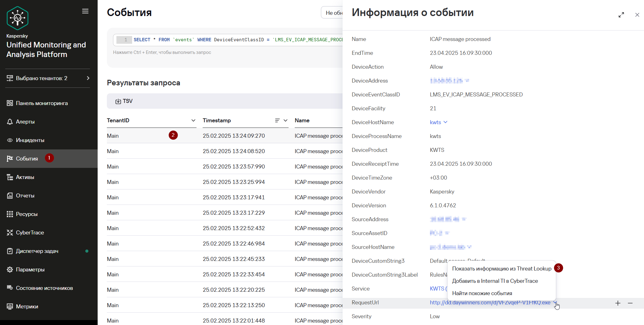Expand the SourceHostName value dropdown

pyautogui.click(x=469, y=247)
